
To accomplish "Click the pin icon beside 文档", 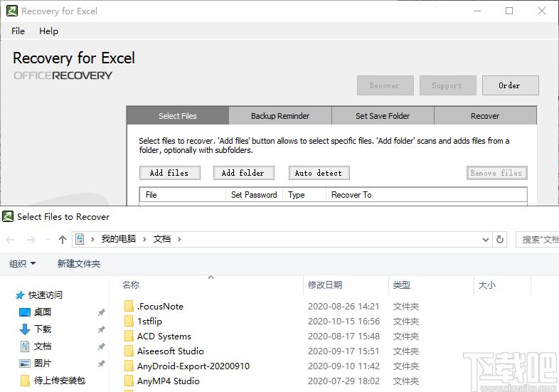I will 102,346.
